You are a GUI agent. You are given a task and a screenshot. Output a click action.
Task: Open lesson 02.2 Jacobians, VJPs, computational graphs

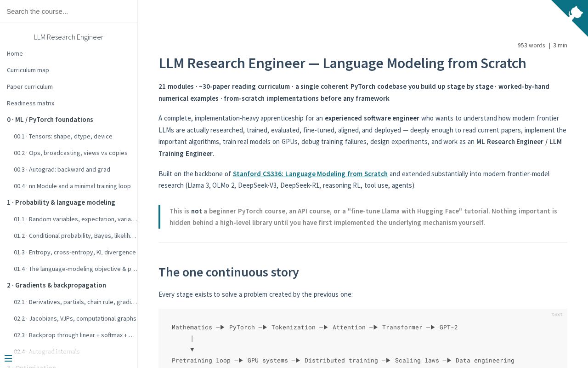point(75,318)
